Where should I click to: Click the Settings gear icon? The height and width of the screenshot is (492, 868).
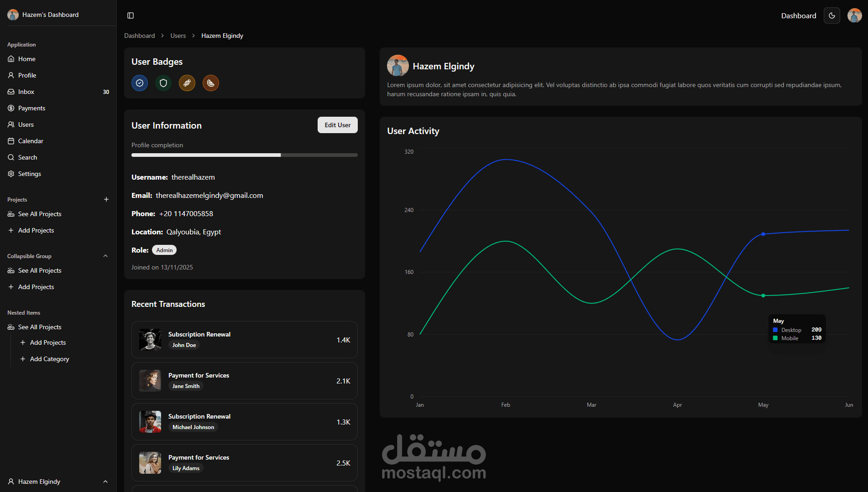[11, 174]
